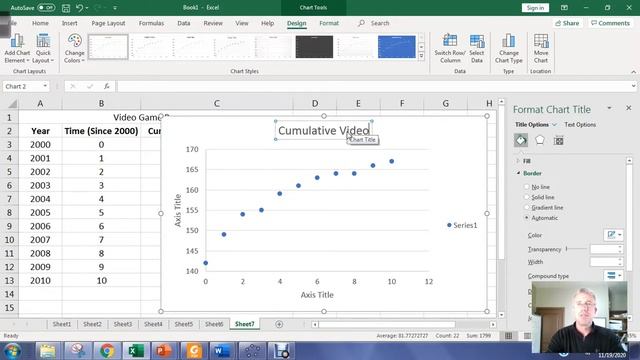Open the Insert ribbon tab

coord(69,23)
